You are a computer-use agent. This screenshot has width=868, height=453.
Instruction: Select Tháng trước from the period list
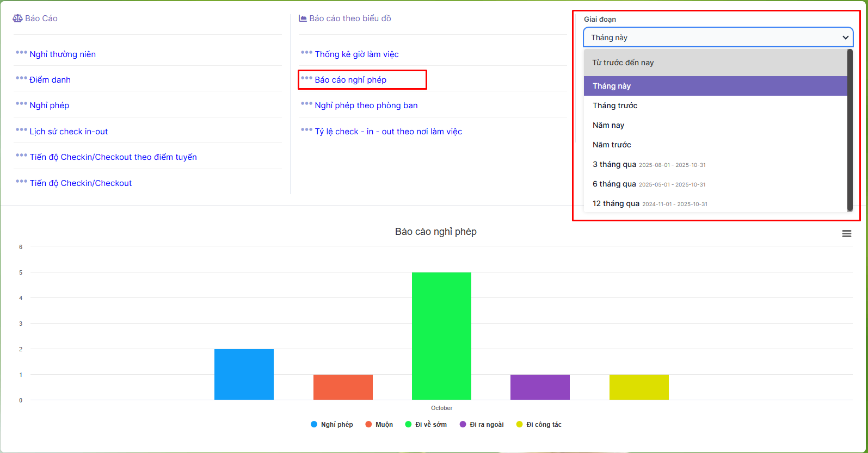[x=615, y=106]
